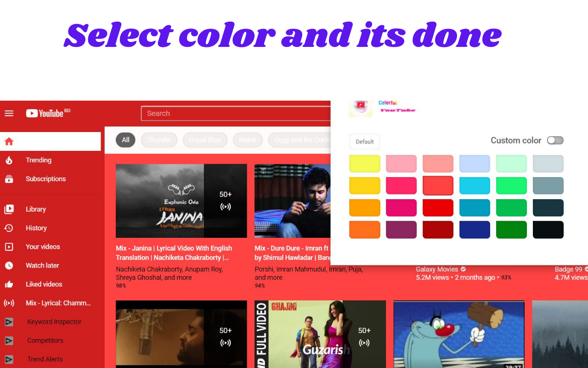588x368 pixels.
Task: Click the Colorful YouTube extension logo
Action: (x=361, y=109)
